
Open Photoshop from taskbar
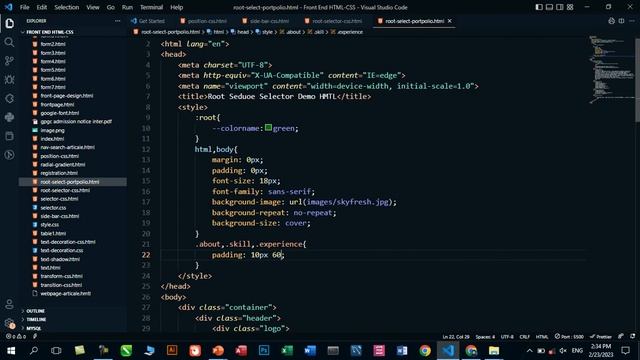point(264,351)
